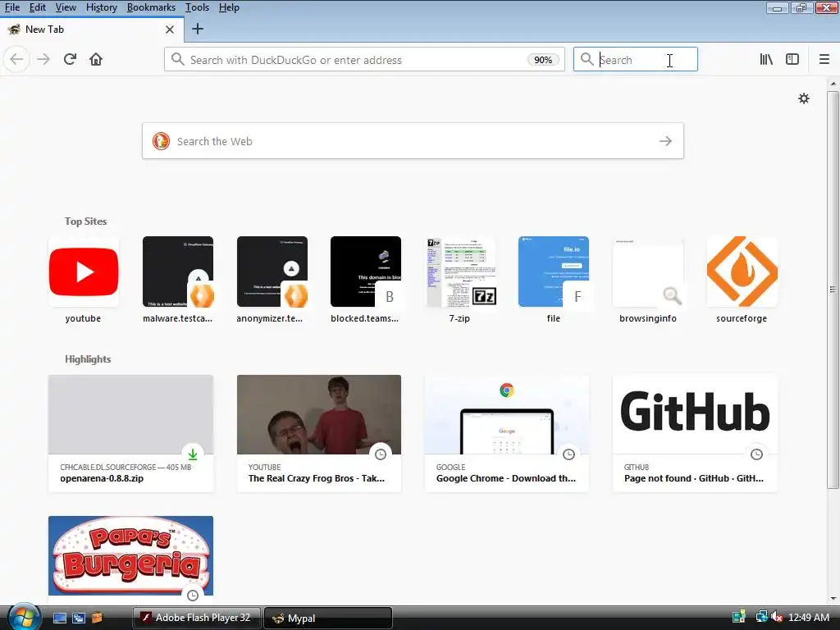
Task: Reload the current page
Action: click(70, 59)
